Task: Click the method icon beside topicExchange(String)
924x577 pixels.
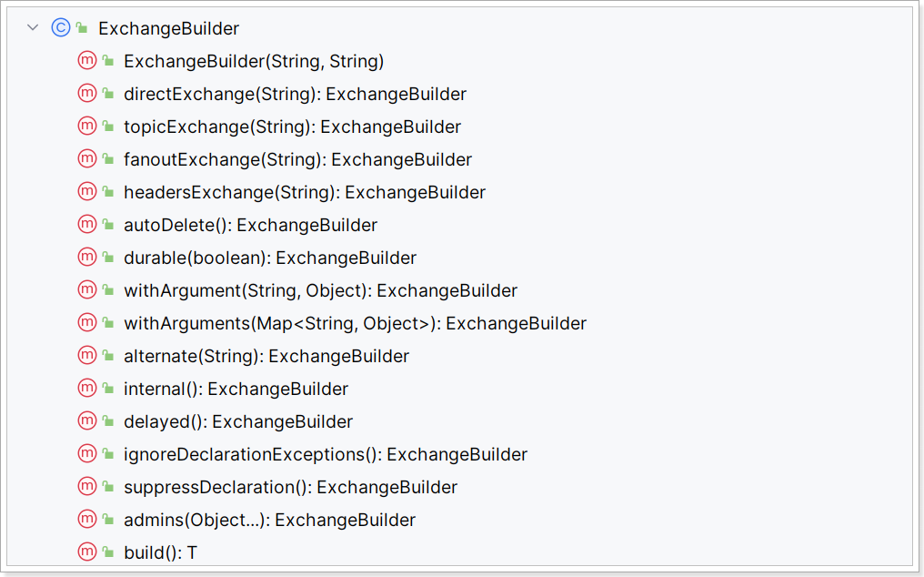Action: click(87, 127)
